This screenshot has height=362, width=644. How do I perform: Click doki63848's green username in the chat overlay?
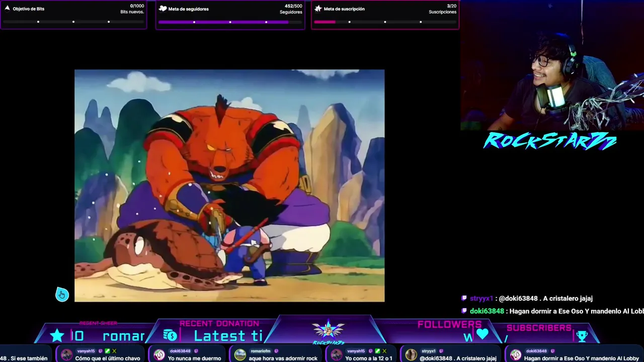(x=487, y=311)
